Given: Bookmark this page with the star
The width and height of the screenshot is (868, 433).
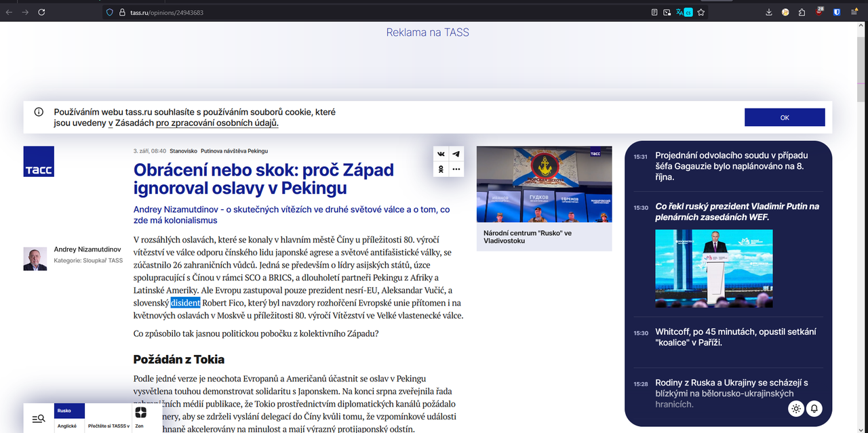Looking at the screenshot, I should click(x=701, y=12).
